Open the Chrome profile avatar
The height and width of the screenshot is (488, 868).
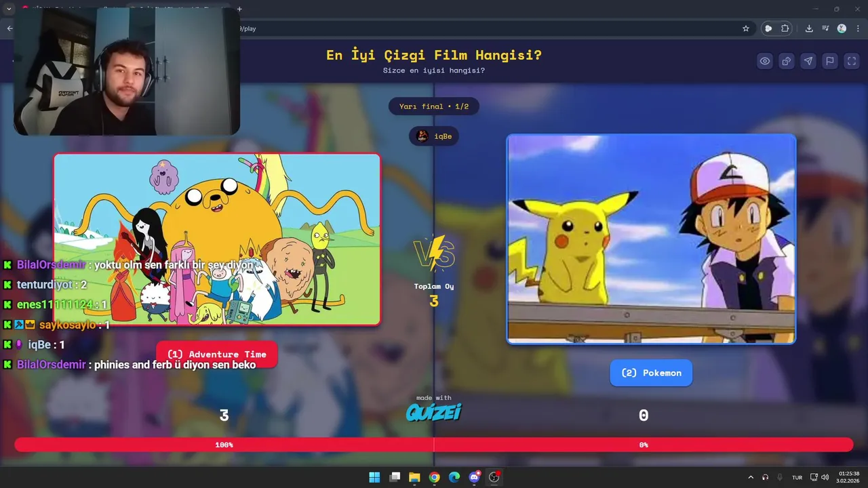pyautogui.click(x=842, y=28)
